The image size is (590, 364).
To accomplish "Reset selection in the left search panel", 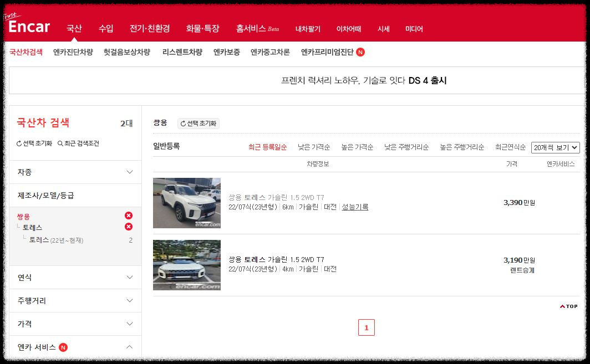I will point(34,143).
